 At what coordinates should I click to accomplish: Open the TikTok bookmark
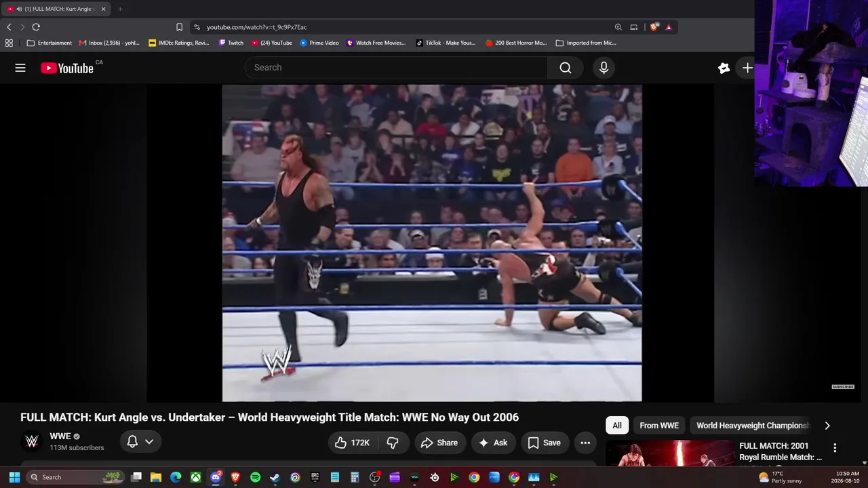point(446,43)
